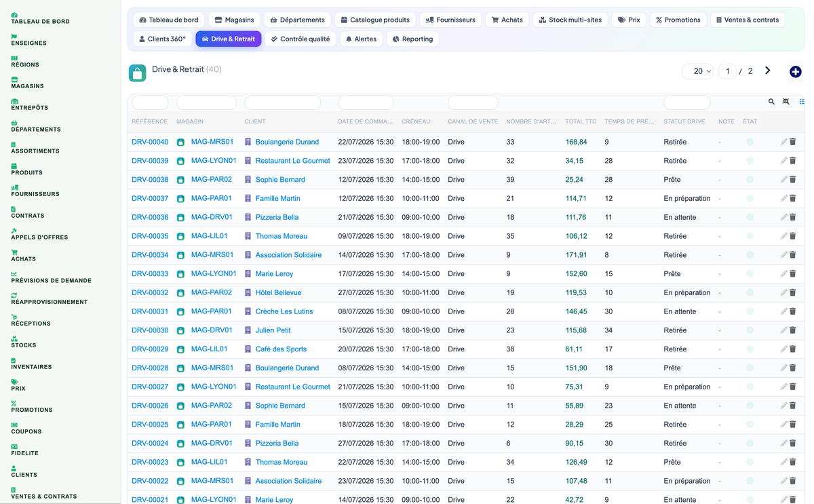Switch to the Stock multi-sites tab
The height and width of the screenshot is (504, 814).
[570, 20]
